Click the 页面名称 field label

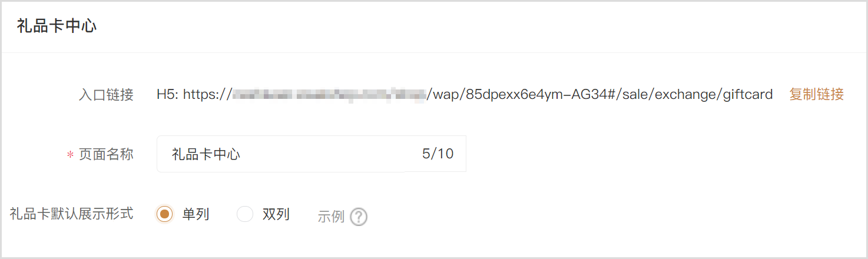[x=107, y=154]
